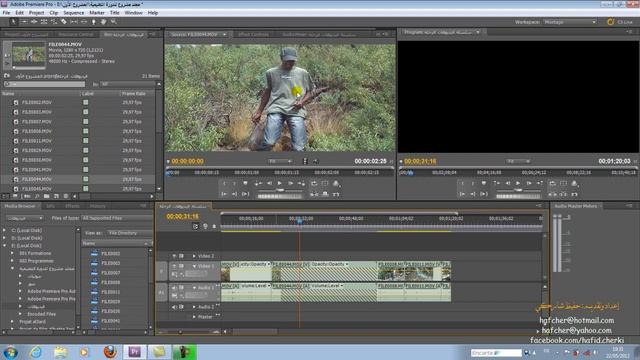Click the CS Live button
640x360 pixels.
pos(620,22)
